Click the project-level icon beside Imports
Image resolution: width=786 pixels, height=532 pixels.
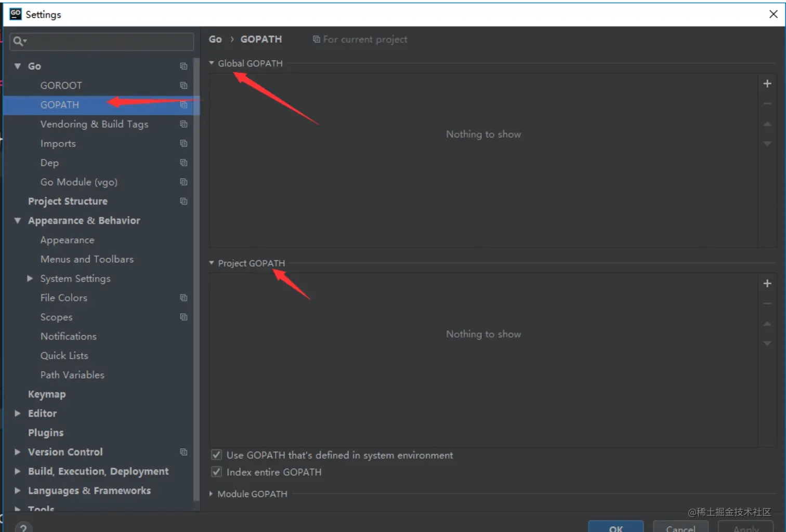point(184,143)
